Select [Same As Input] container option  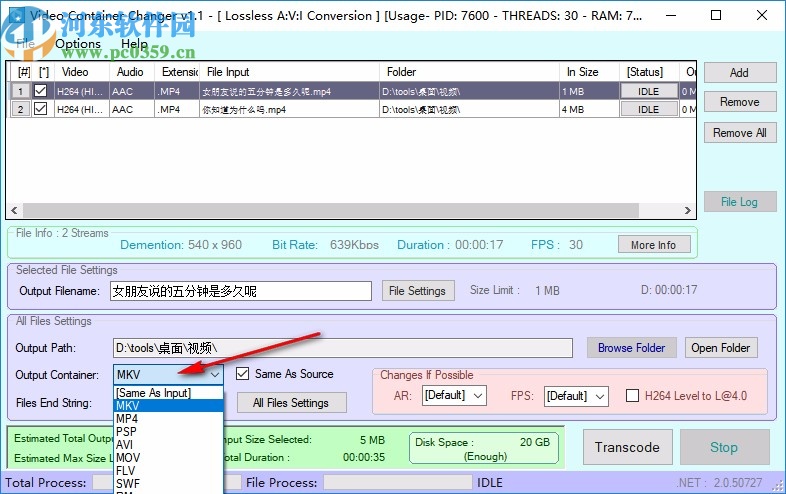pyautogui.click(x=168, y=393)
